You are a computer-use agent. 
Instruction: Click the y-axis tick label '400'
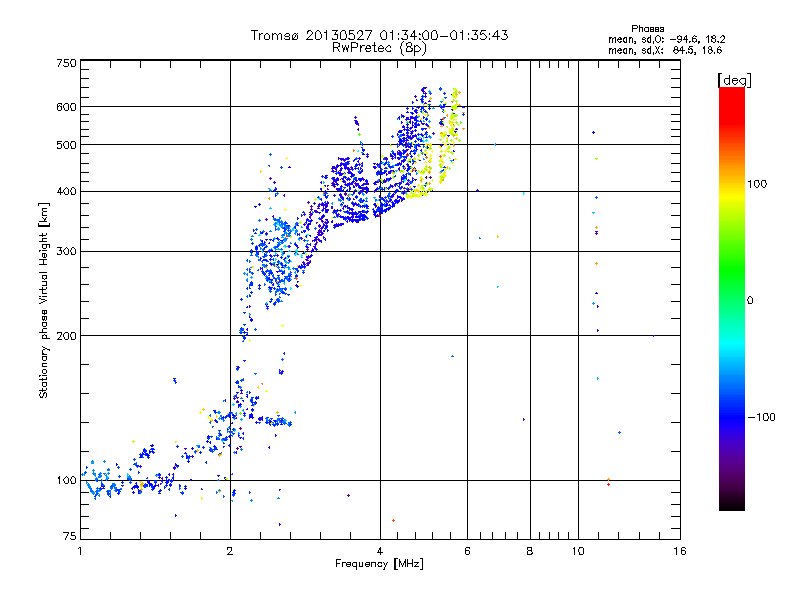[66, 192]
